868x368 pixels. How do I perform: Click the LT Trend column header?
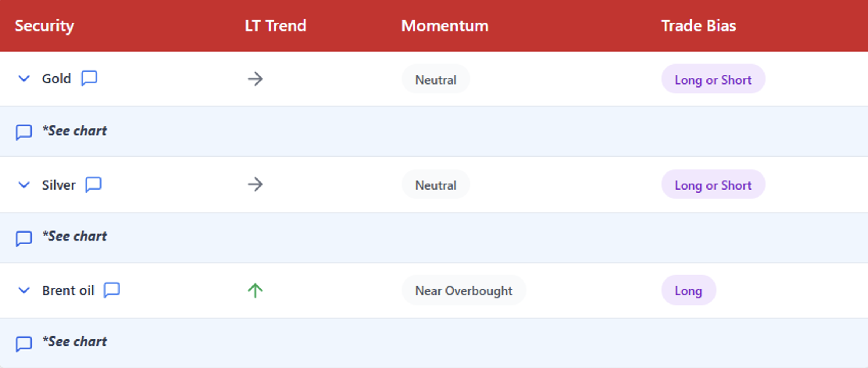click(x=275, y=26)
